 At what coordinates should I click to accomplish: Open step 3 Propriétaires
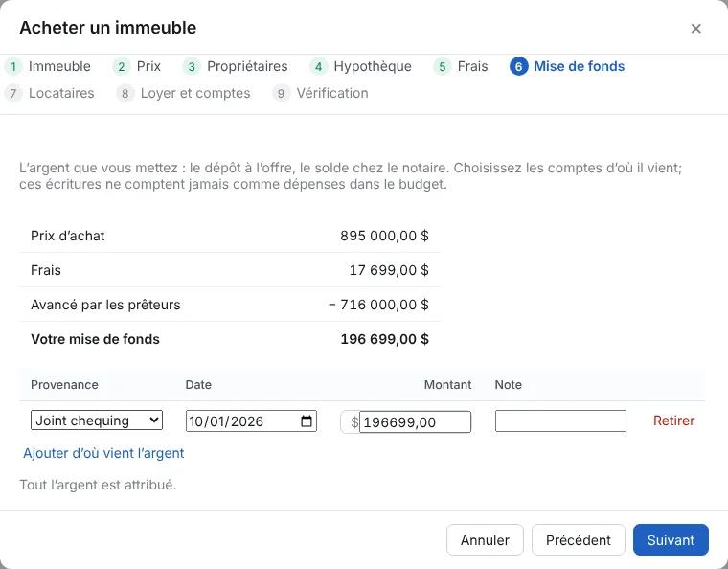pyautogui.click(x=235, y=66)
